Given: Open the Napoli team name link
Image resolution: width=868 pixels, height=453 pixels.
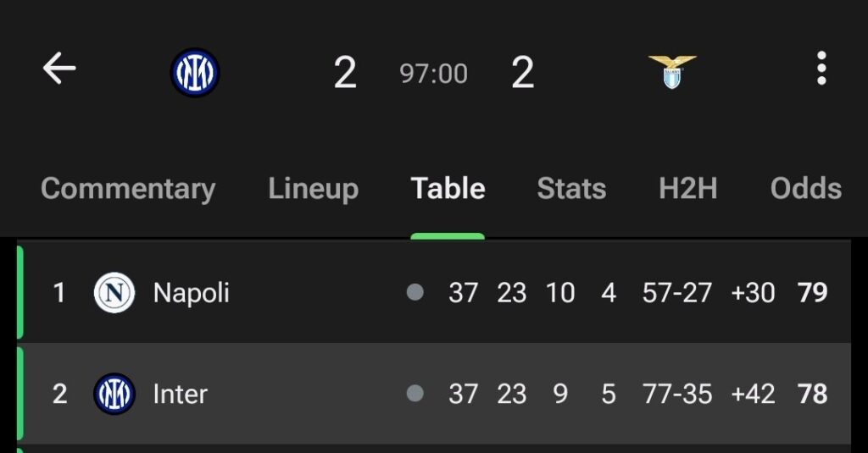Looking at the screenshot, I should coord(191,293).
